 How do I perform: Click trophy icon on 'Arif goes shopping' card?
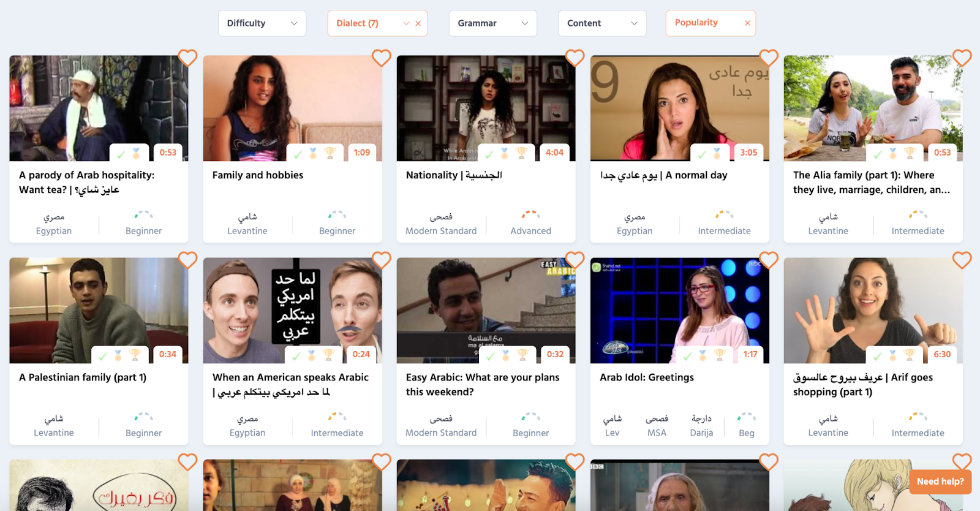[910, 355]
